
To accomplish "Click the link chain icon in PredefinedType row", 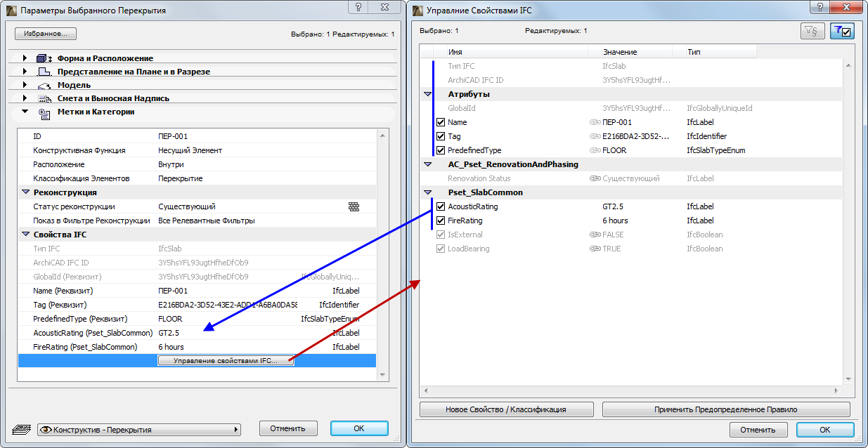I will coord(595,150).
